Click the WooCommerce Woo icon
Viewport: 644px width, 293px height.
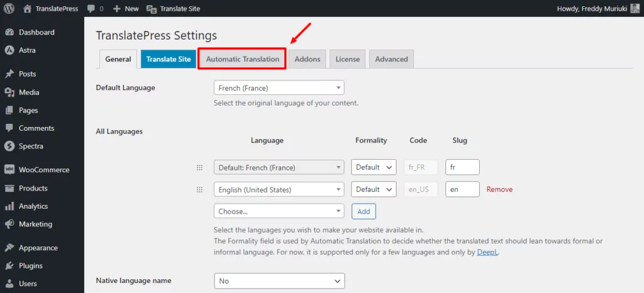[9, 170]
